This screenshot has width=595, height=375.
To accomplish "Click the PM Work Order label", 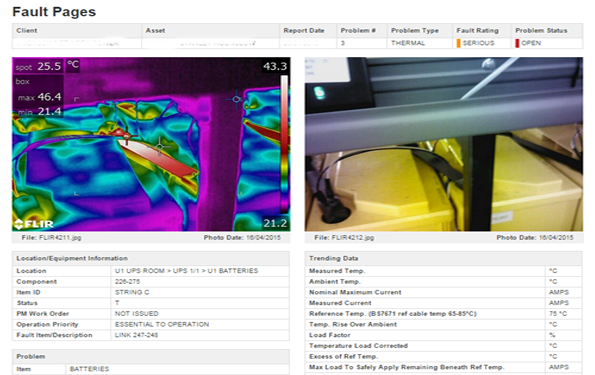I will (42, 314).
